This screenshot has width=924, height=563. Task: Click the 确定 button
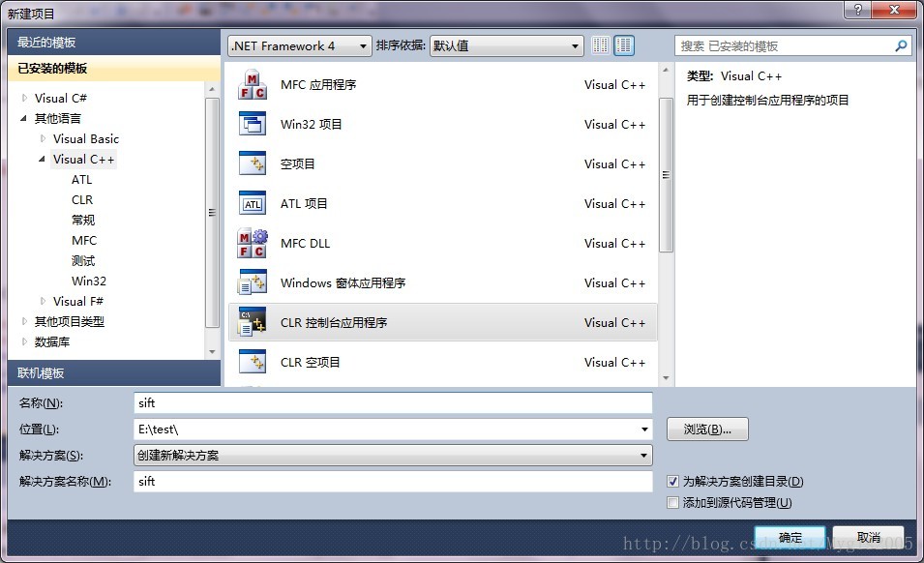click(x=790, y=538)
